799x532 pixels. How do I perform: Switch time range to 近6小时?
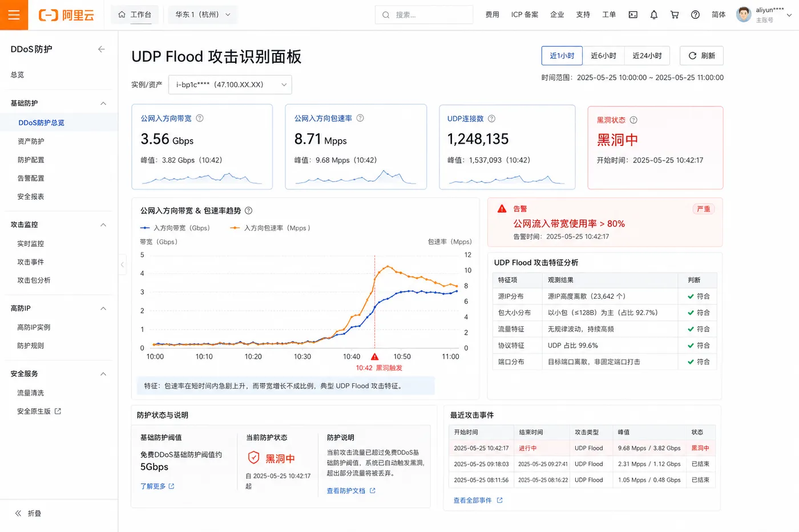[x=603, y=56]
